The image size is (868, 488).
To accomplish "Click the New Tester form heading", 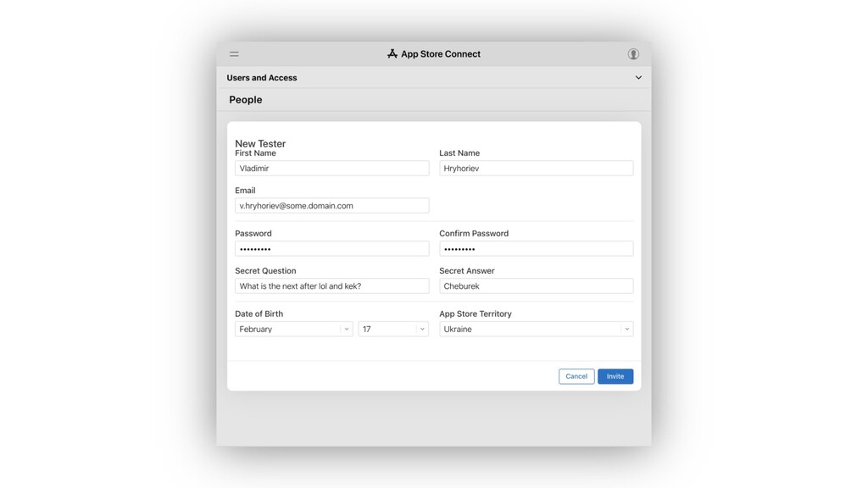I will (260, 143).
